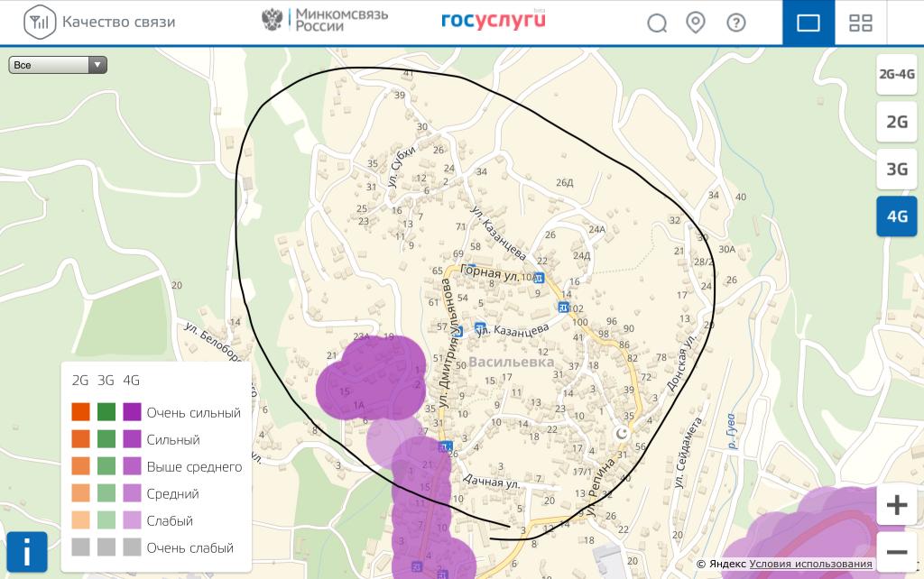This screenshot has height=579, width=924.
Task: Click 3G swatch in Выше среднего row
Action: click(106, 466)
